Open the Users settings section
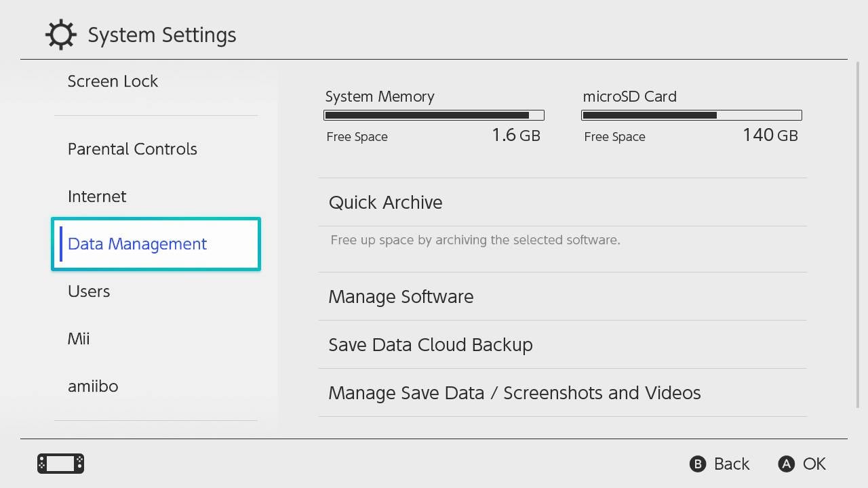The image size is (868, 488). click(89, 291)
